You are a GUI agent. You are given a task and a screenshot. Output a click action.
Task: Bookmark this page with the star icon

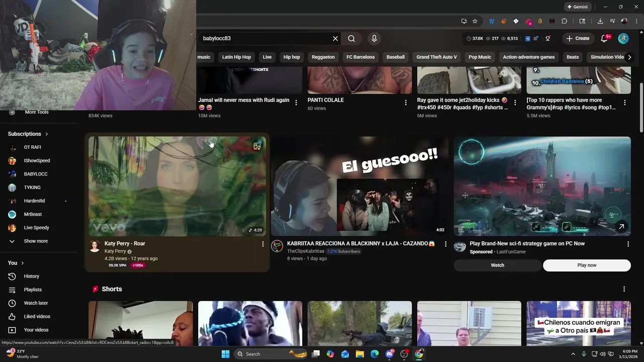(x=475, y=21)
